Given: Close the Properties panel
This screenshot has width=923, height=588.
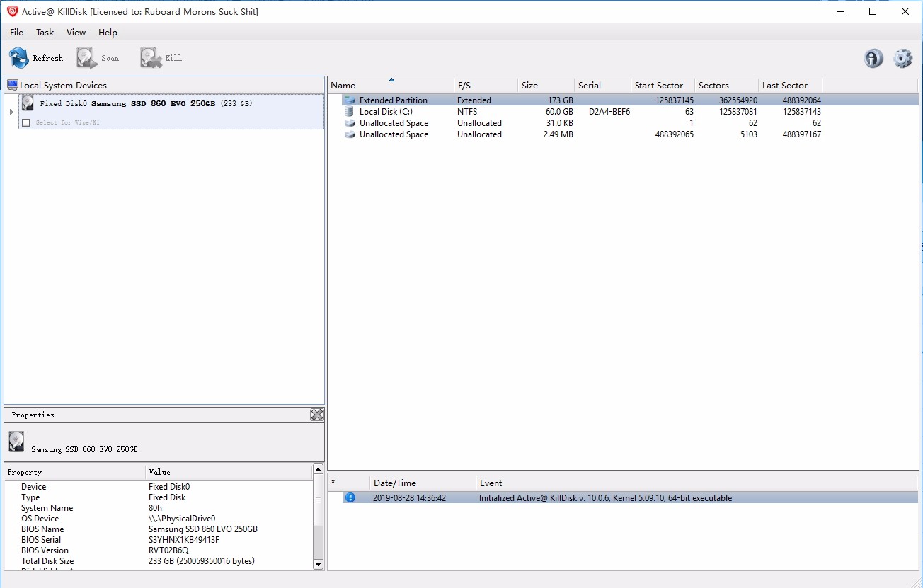Looking at the screenshot, I should tap(317, 415).
